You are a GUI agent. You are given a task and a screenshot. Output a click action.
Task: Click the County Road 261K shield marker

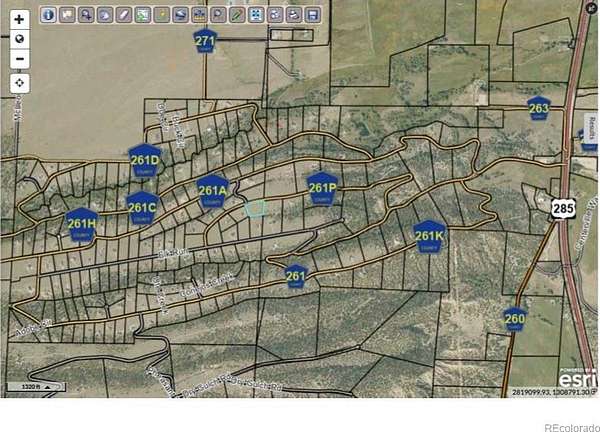click(429, 236)
